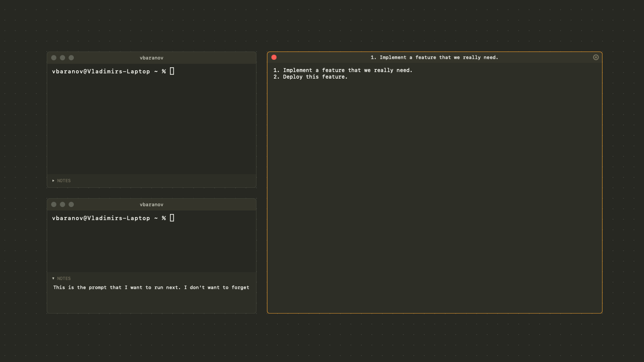This screenshot has height=362, width=644.
Task: Click the word 'Implement' in note body
Action: (x=298, y=70)
